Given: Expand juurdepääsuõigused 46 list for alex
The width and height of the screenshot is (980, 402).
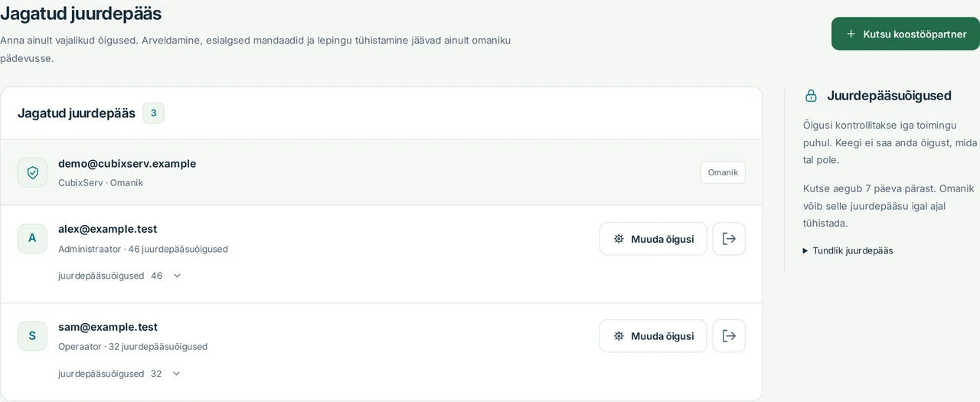Looking at the screenshot, I should (120, 276).
